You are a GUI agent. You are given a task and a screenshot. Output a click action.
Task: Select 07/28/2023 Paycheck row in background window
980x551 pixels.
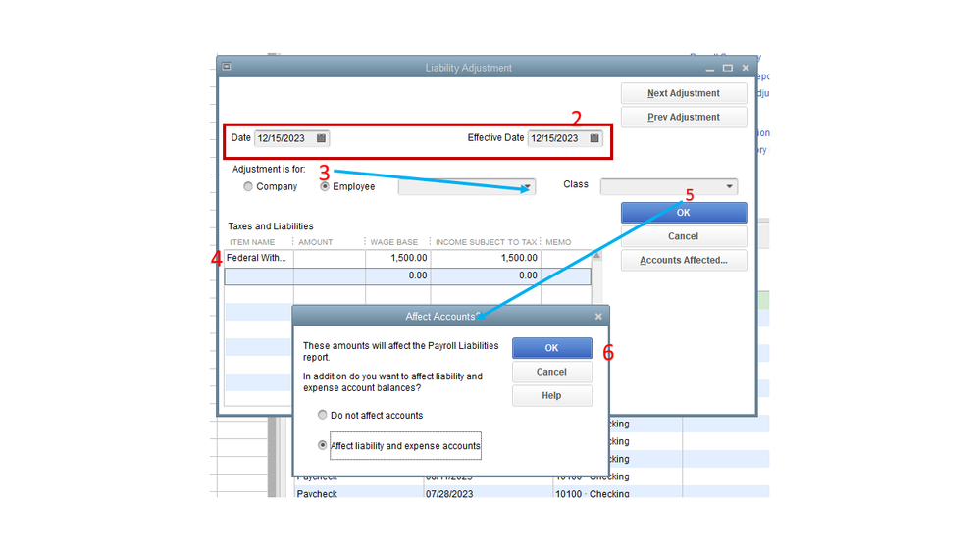pyautogui.click(x=532, y=492)
